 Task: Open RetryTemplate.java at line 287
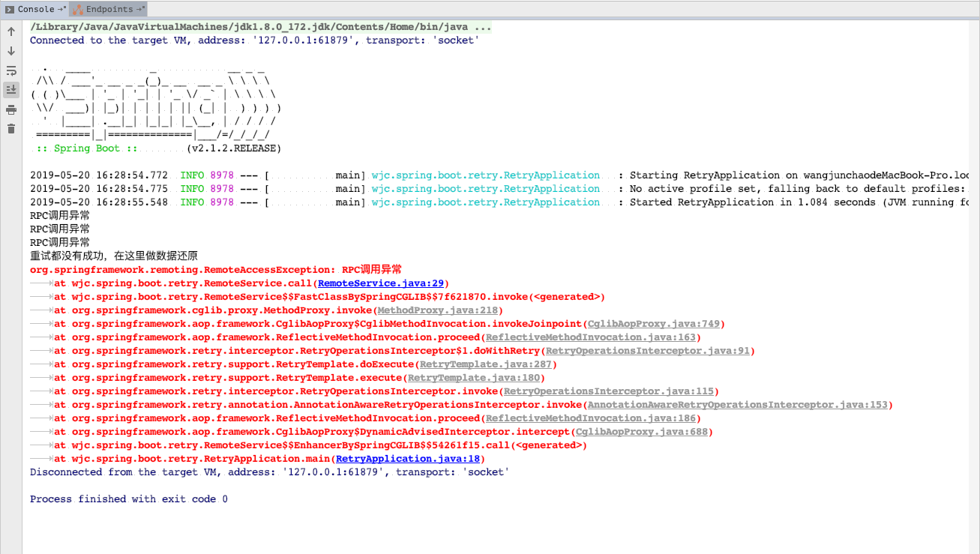[484, 364]
